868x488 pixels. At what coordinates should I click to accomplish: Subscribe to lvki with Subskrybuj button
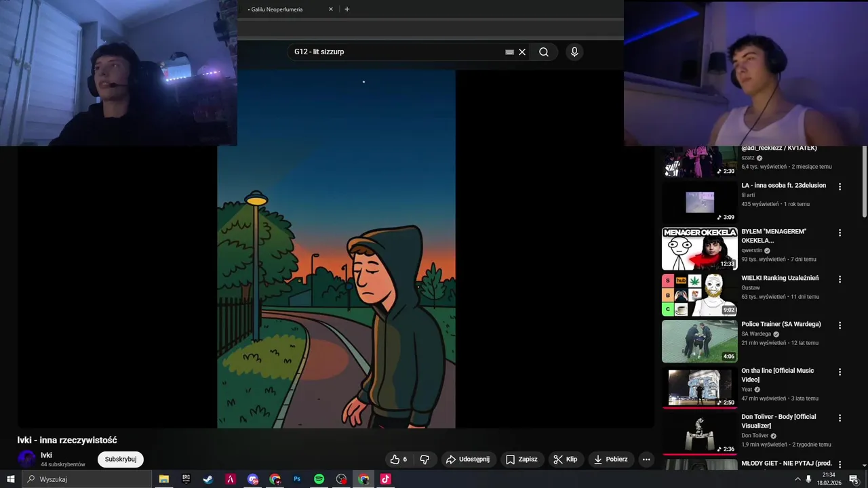pyautogui.click(x=121, y=459)
